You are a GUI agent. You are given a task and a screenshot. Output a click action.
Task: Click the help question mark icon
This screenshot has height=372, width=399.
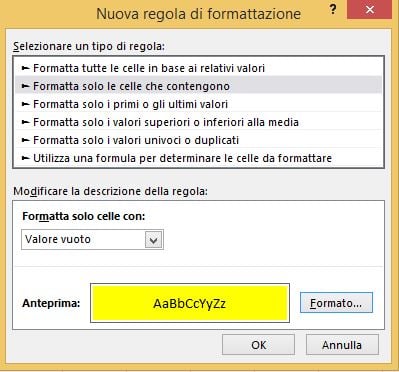[332, 10]
